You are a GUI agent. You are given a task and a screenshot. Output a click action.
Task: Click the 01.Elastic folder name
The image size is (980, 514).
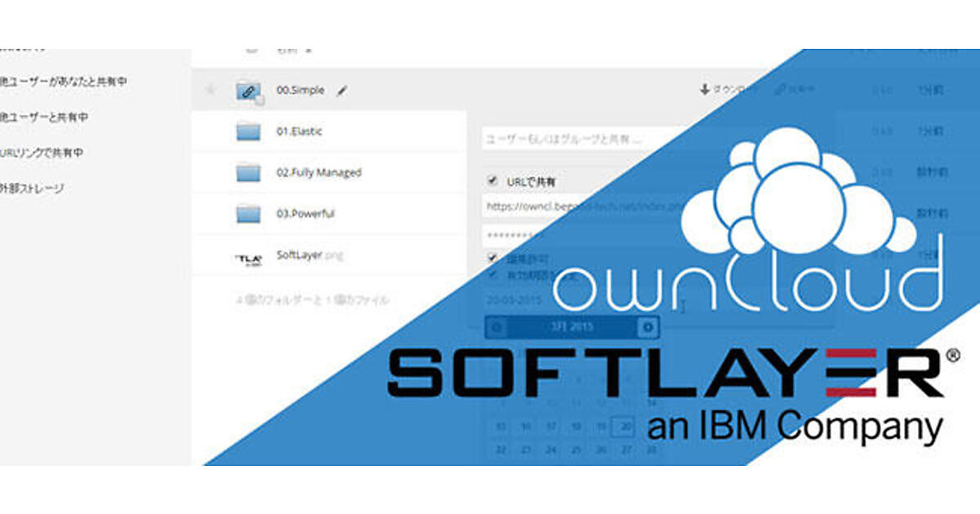[300, 131]
